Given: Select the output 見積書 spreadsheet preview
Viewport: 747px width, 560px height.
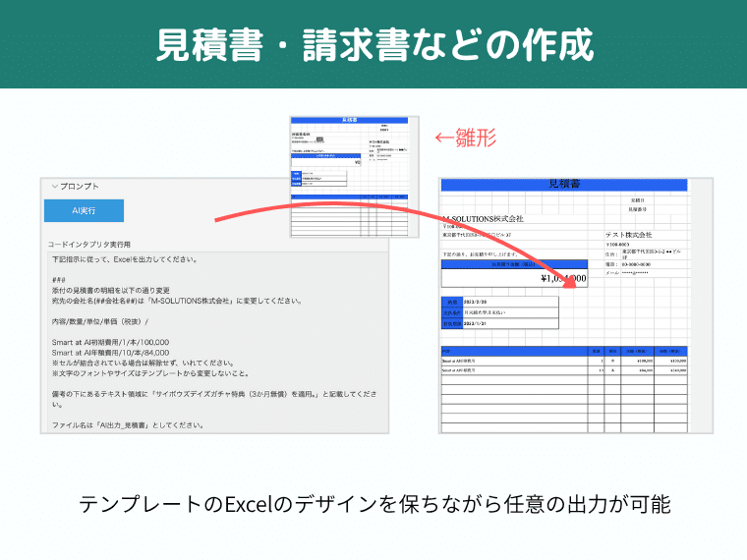Looking at the screenshot, I should tap(576, 305).
